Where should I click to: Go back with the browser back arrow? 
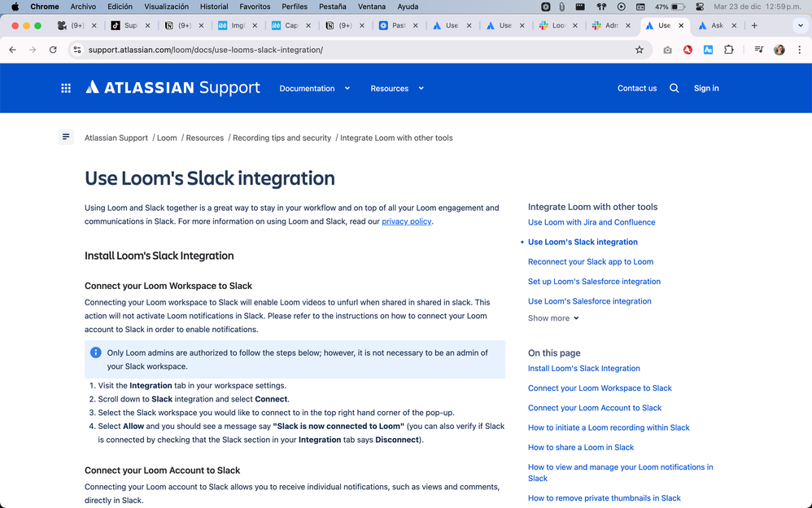click(x=12, y=50)
